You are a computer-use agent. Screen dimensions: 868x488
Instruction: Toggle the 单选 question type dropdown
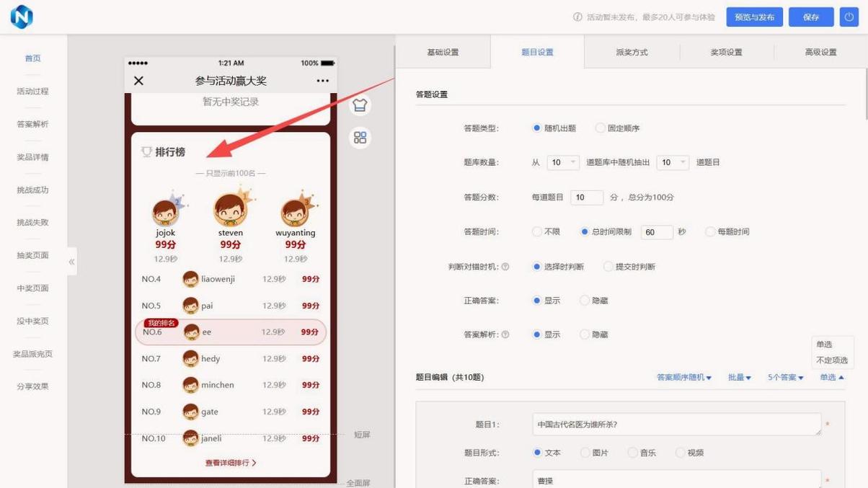(x=832, y=378)
